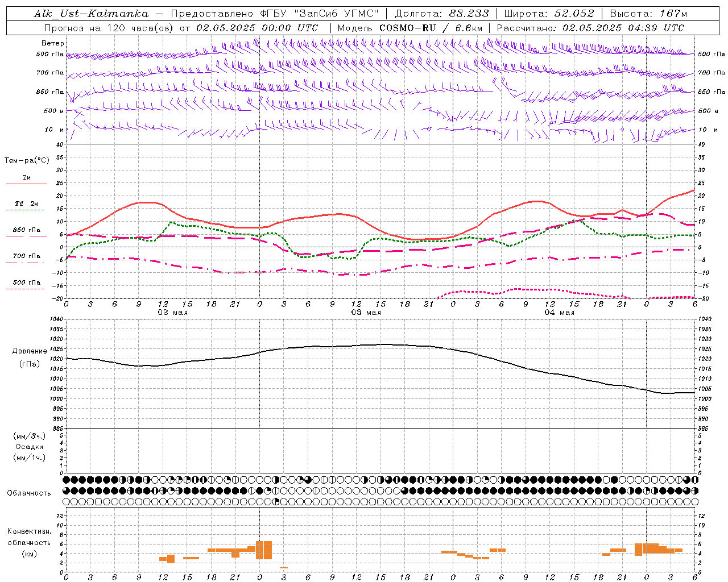Click the 03 мая date label
This screenshot has height=582, width=728.
[366, 313]
